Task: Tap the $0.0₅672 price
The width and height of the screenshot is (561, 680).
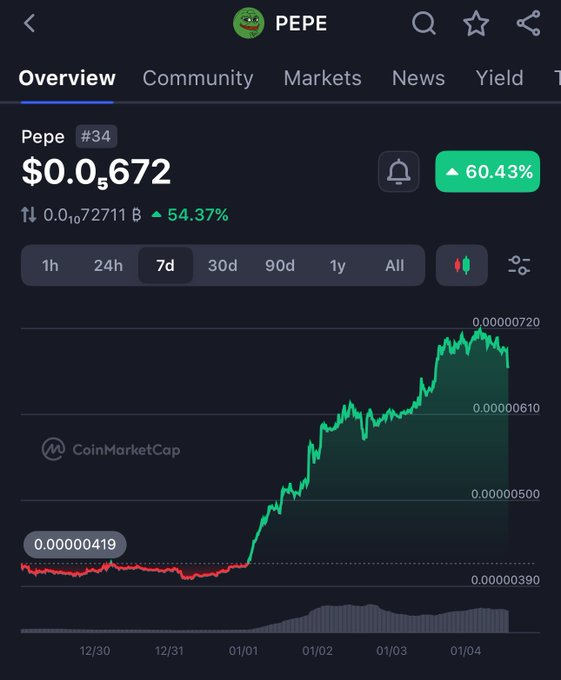Action: (x=96, y=172)
